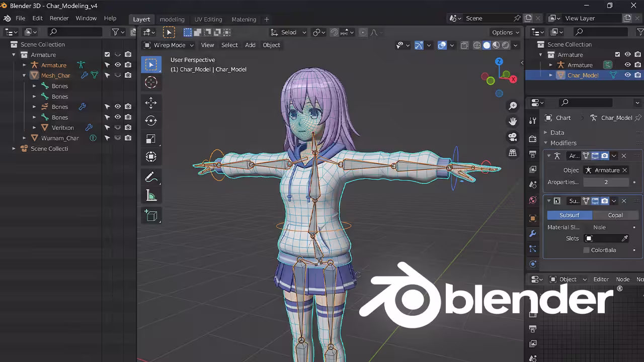
Task: Open the Render properties tab icon
Action: pyautogui.click(x=533, y=139)
